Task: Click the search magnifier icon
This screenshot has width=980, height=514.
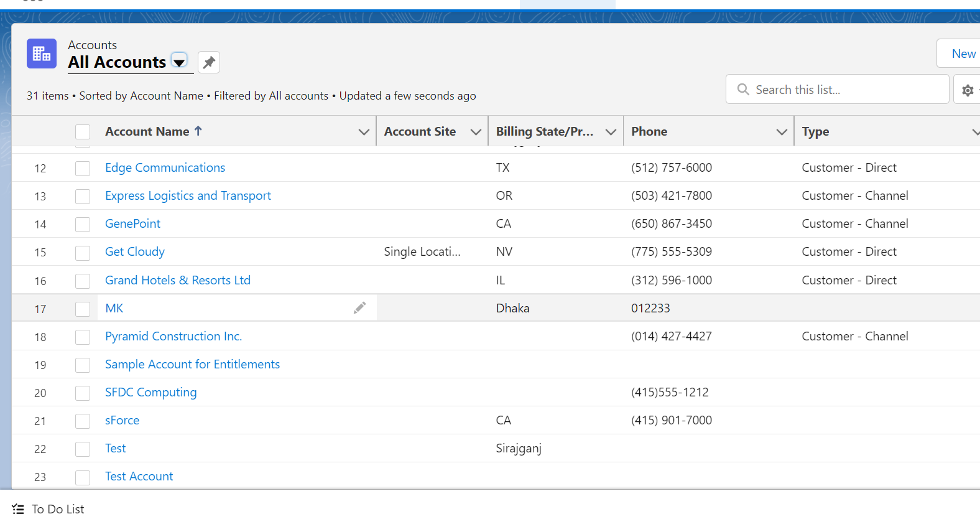Action: (x=743, y=90)
